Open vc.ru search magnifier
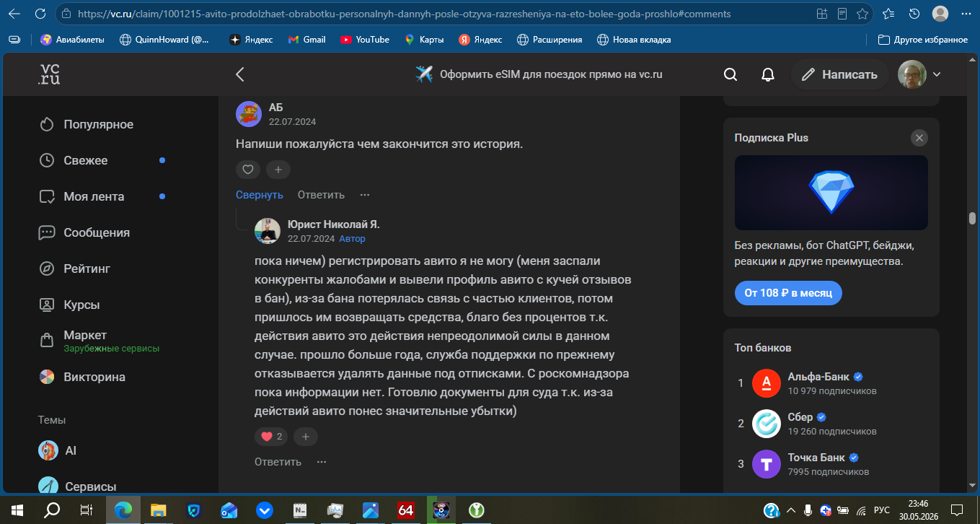 (730, 74)
